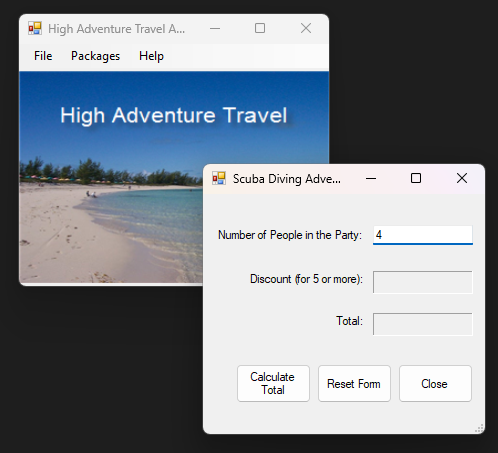Screen dimensions: 498x453
Task: Open the Help menu
Action: pos(151,56)
